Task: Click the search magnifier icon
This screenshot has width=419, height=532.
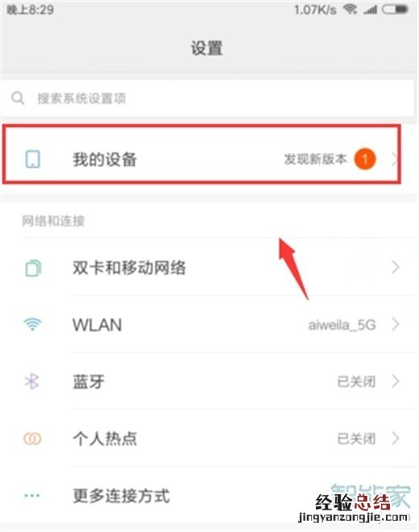Action: [18, 98]
